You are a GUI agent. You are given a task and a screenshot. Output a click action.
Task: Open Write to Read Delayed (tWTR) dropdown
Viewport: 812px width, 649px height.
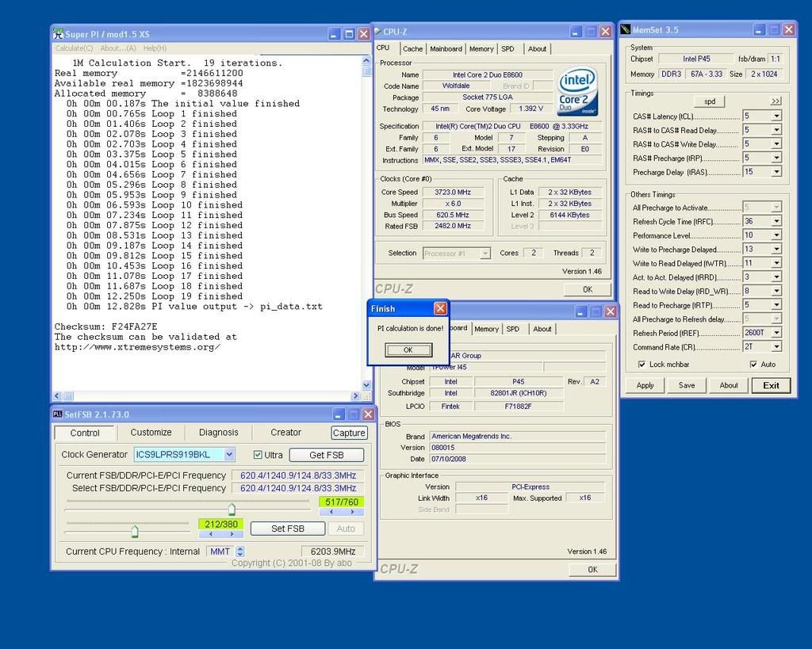776,263
